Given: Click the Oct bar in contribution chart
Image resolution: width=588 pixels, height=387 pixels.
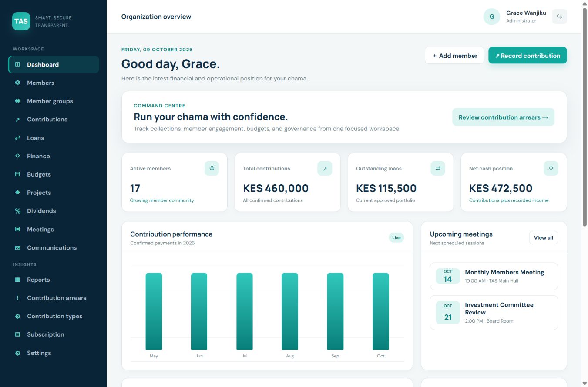Looking at the screenshot, I should [x=380, y=311].
